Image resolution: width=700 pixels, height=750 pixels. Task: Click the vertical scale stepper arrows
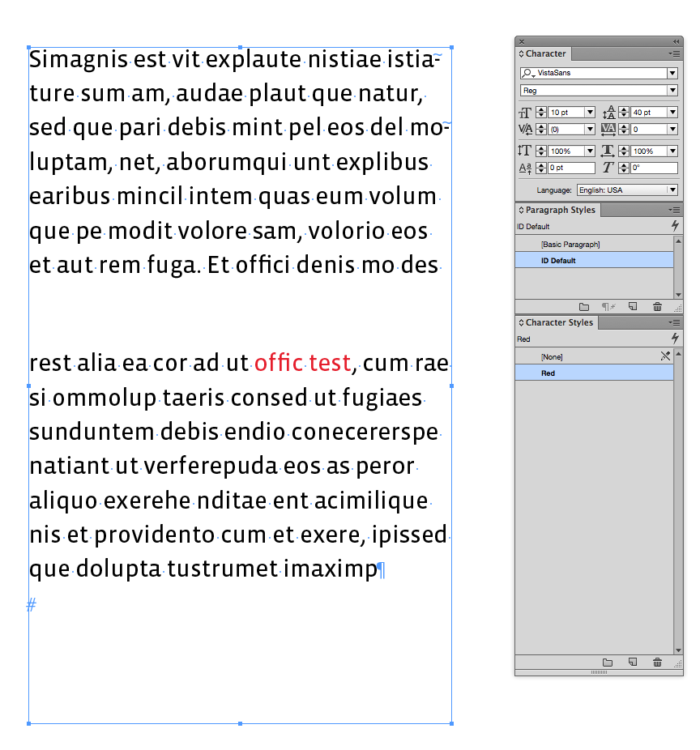click(541, 151)
